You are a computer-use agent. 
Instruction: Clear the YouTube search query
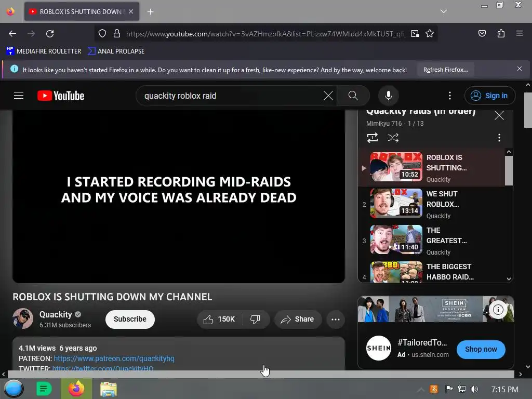[x=328, y=96]
